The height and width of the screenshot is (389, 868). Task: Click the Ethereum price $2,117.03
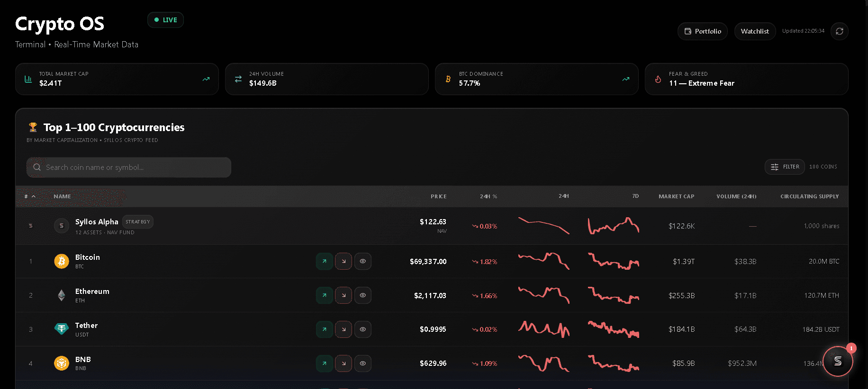pyautogui.click(x=430, y=295)
